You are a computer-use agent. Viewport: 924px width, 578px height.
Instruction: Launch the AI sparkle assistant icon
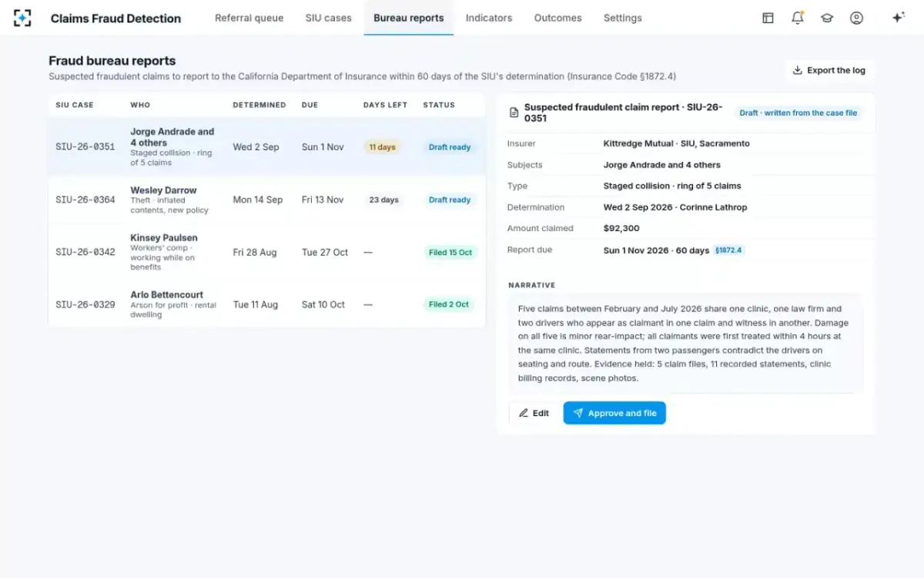click(x=898, y=18)
